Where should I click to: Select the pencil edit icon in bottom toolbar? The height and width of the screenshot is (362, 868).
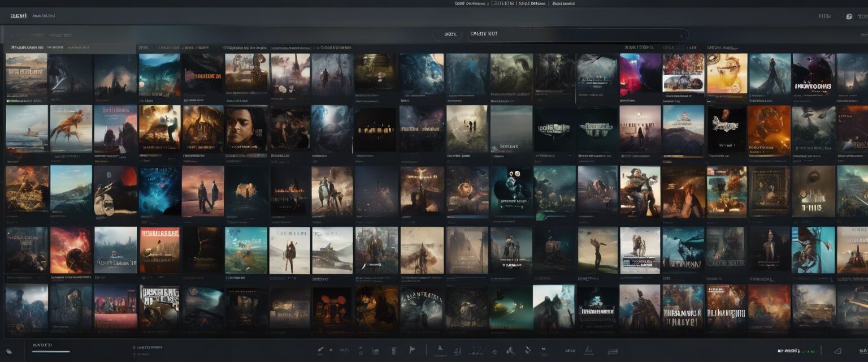tap(321, 351)
